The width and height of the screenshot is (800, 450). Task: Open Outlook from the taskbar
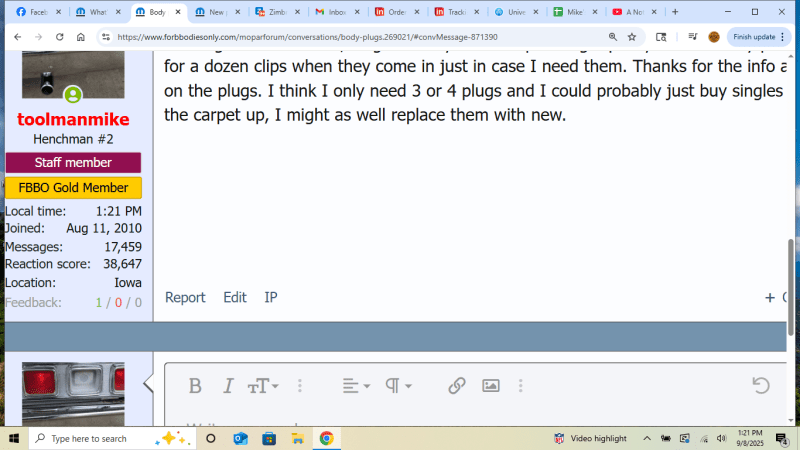point(240,438)
